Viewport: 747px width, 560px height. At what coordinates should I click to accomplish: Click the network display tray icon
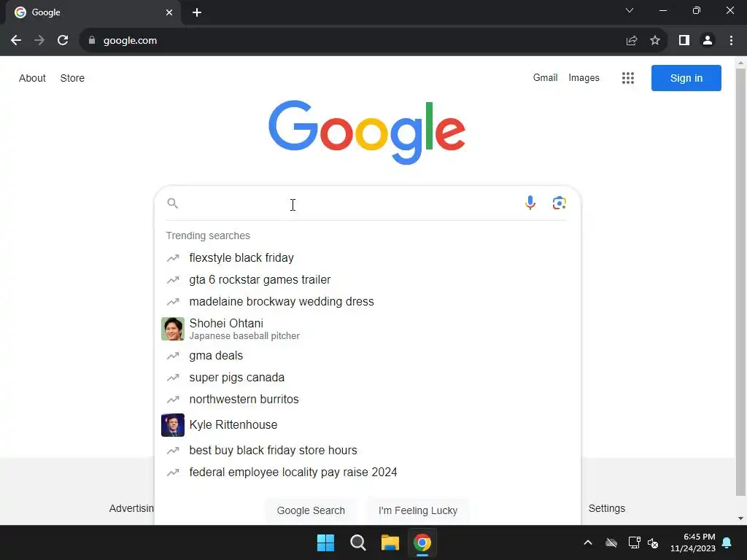634,542
